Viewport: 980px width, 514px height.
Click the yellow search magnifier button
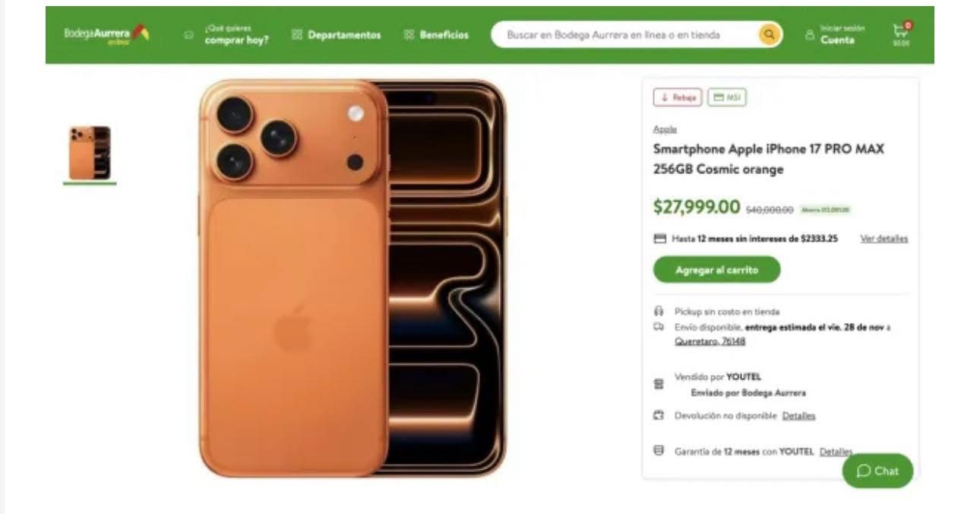point(770,34)
